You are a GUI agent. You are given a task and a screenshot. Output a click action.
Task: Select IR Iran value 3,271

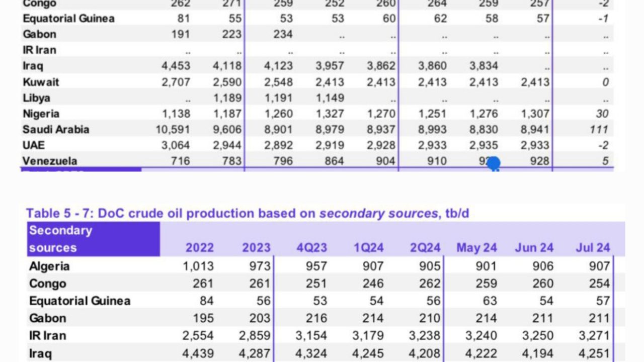(595, 335)
